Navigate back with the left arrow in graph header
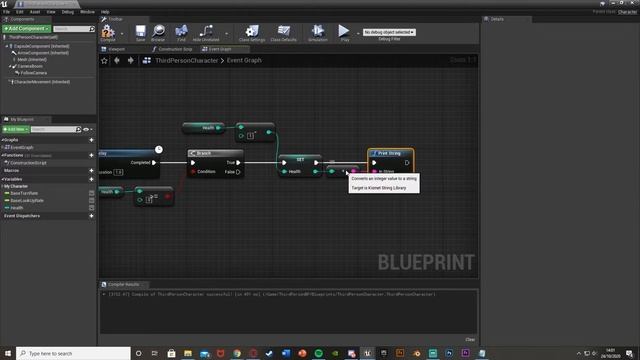Viewport: 640px width, 360px height. click(x=117, y=60)
